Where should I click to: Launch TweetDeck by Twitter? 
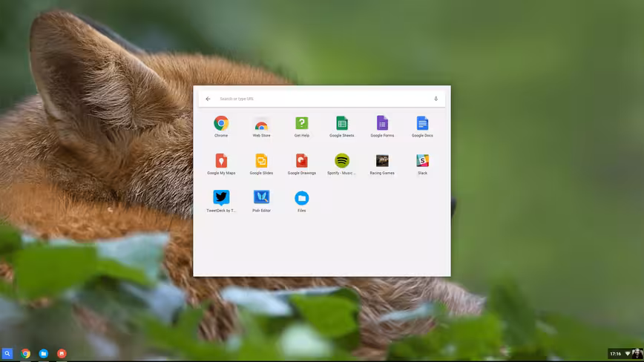[221, 198]
